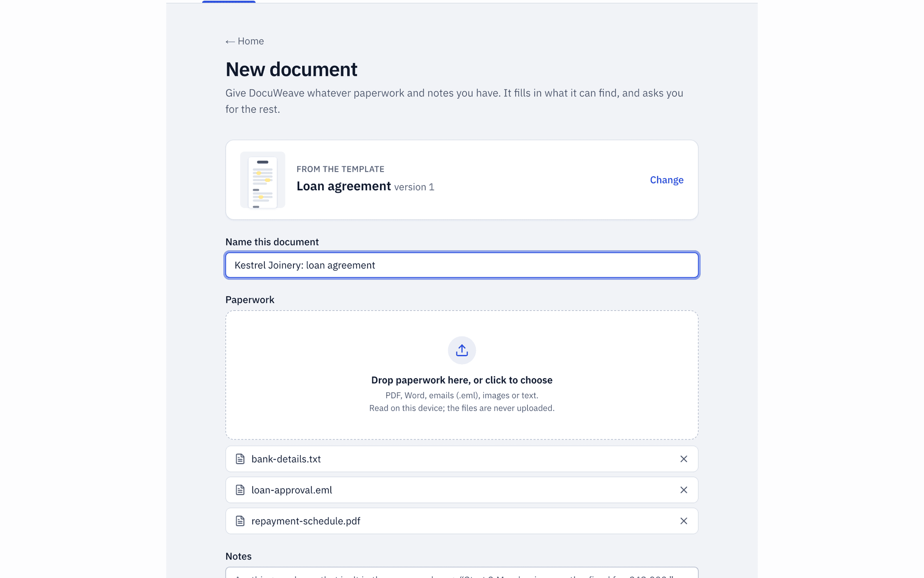Click the upload arrow icon in the dropzone

462,350
